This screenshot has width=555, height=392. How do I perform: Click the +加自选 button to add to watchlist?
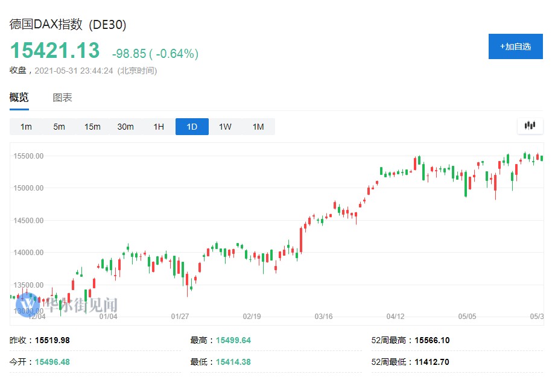516,46
